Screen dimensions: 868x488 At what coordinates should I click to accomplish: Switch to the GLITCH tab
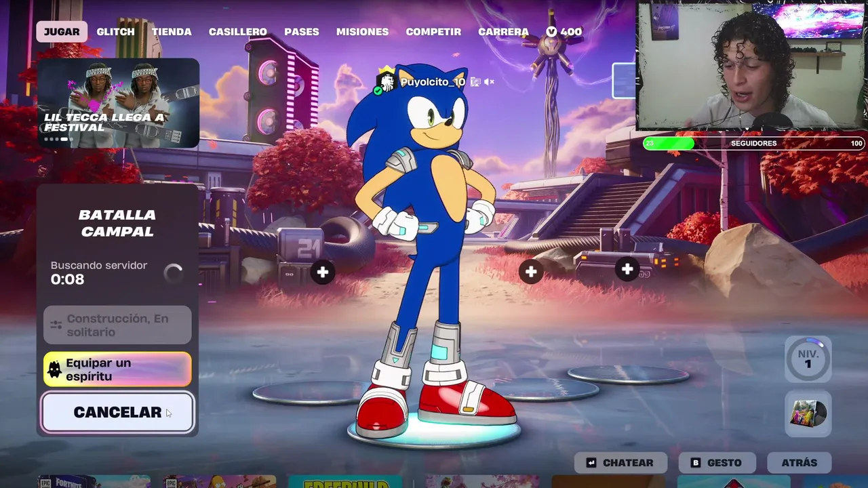(115, 31)
